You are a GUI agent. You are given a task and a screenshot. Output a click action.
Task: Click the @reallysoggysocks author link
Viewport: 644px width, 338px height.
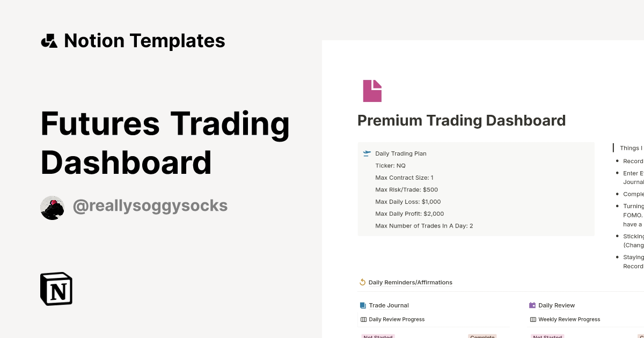click(x=150, y=205)
